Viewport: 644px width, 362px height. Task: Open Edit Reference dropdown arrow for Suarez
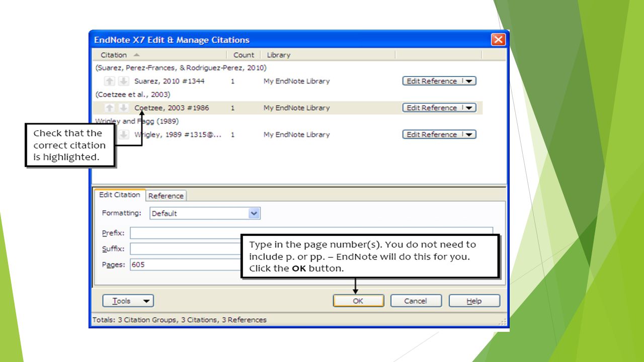point(469,81)
